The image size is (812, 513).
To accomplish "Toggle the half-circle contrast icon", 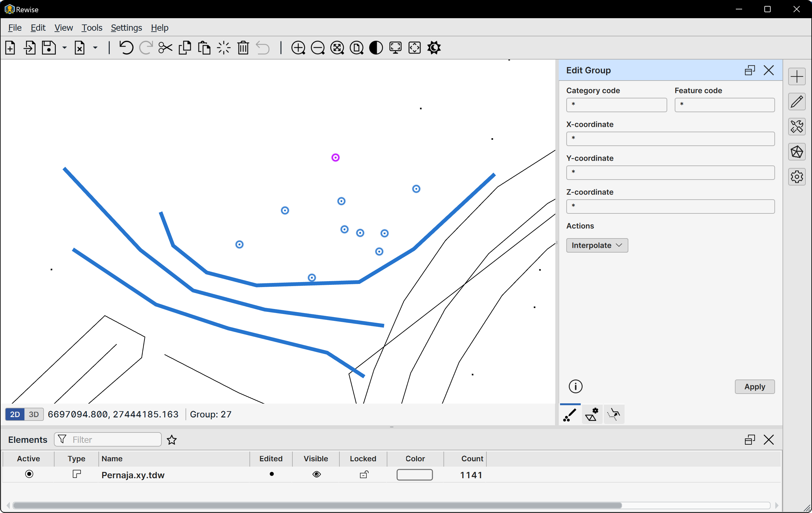I will click(x=376, y=48).
